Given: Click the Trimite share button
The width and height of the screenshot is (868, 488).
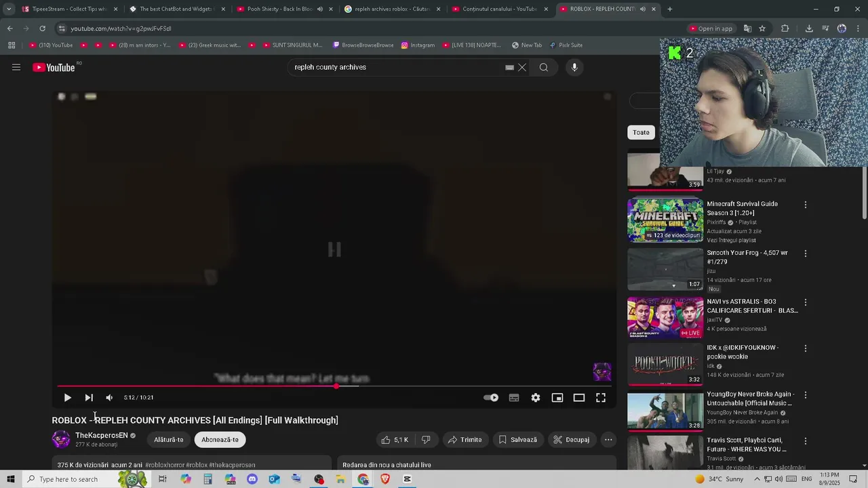Looking at the screenshot, I should [465, 440].
